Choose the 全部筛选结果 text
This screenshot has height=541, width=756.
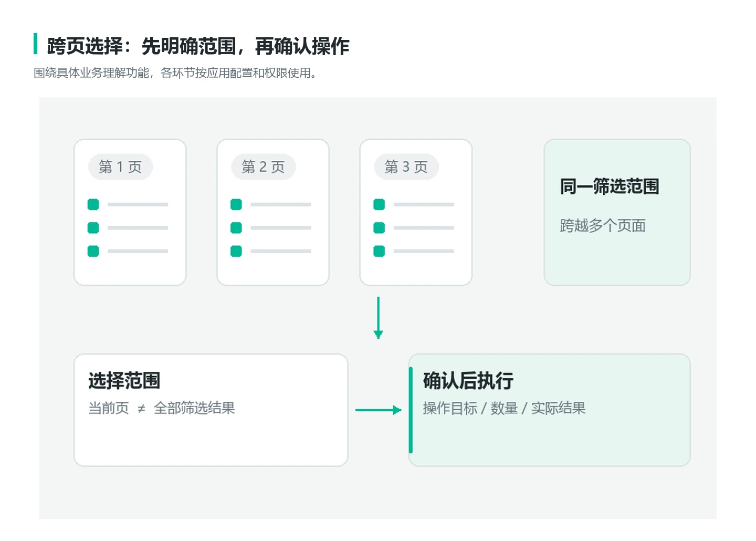[194, 408]
